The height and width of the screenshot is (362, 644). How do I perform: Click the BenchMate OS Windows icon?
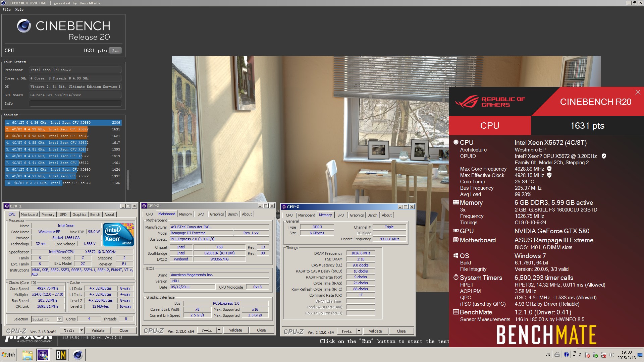pos(456,256)
